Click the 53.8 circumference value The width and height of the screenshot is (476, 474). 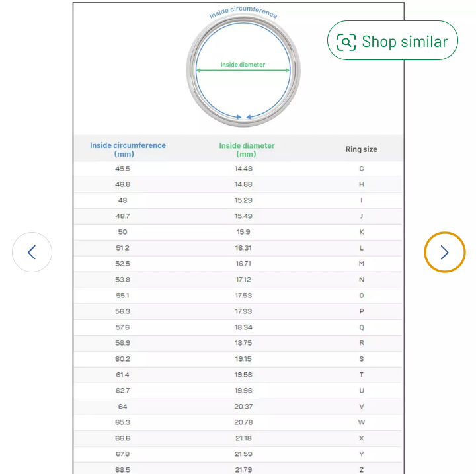click(x=123, y=280)
